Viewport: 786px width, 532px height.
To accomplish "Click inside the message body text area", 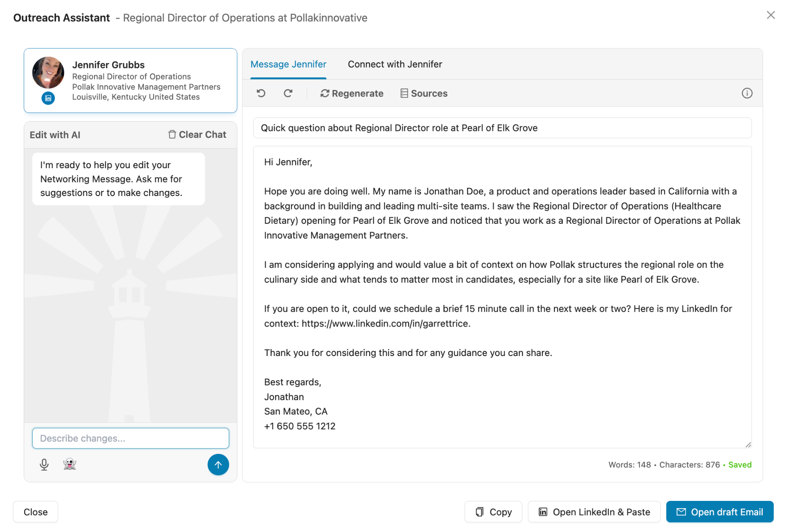I will tap(502, 297).
